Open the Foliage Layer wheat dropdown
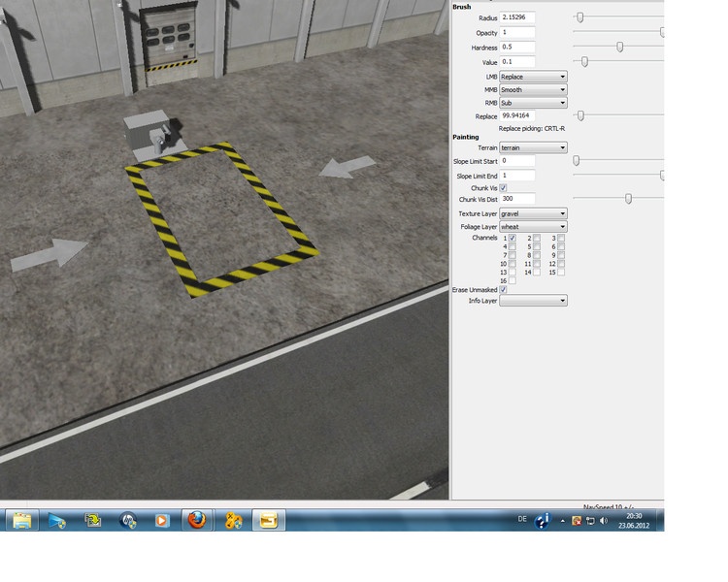The image size is (728, 582). (x=533, y=226)
